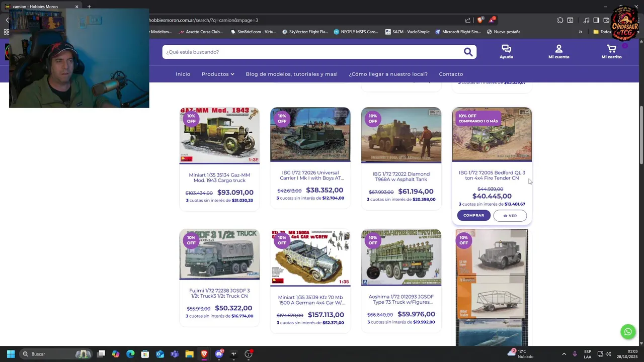The image size is (644, 362).
Task: Open the Windows Start menu
Action: coord(11,354)
